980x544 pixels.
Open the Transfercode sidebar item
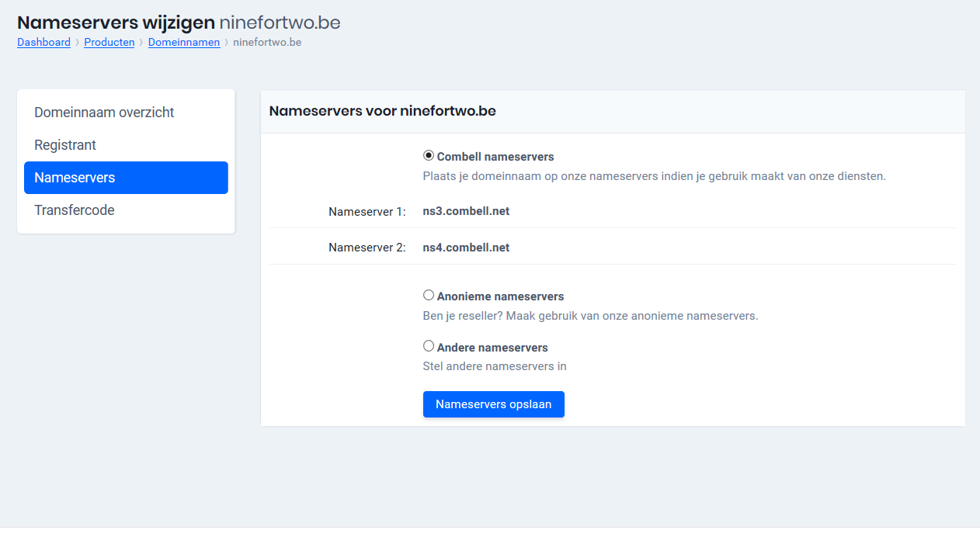75,210
